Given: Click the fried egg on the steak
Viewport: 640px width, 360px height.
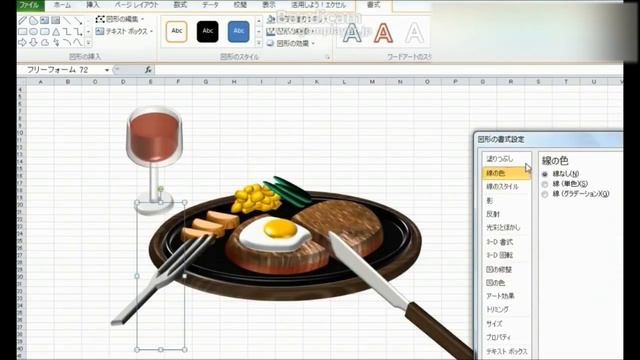Looking at the screenshot, I should click(x=274, y=233).
